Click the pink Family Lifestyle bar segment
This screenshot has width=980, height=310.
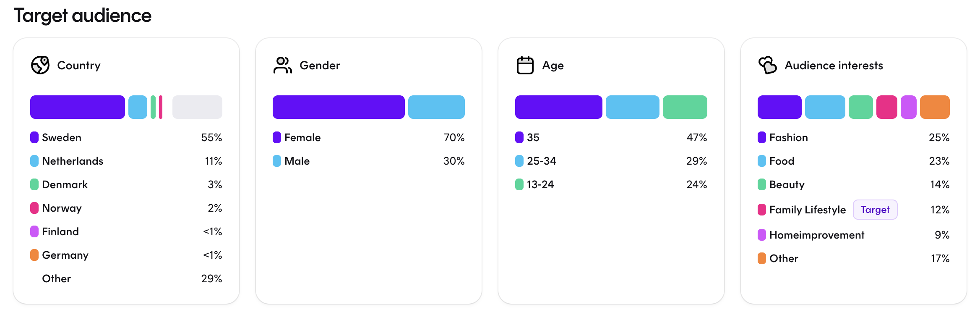[x=886, y=107]
